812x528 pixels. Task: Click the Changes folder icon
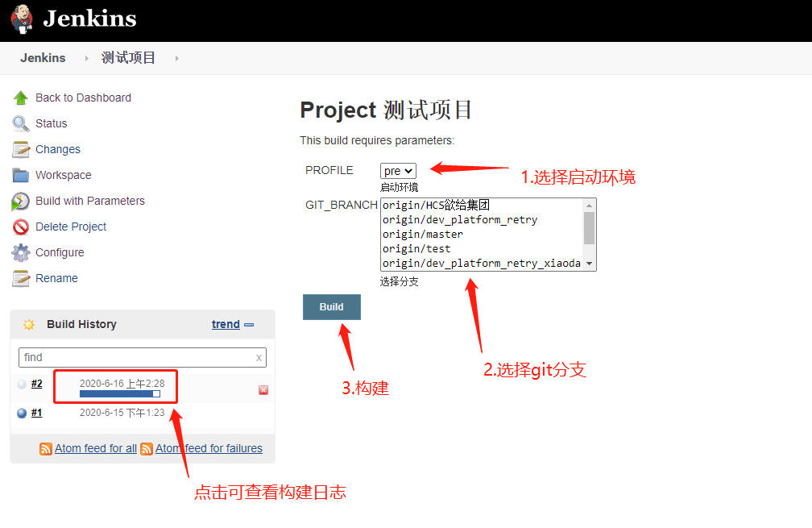pos(22,148)
